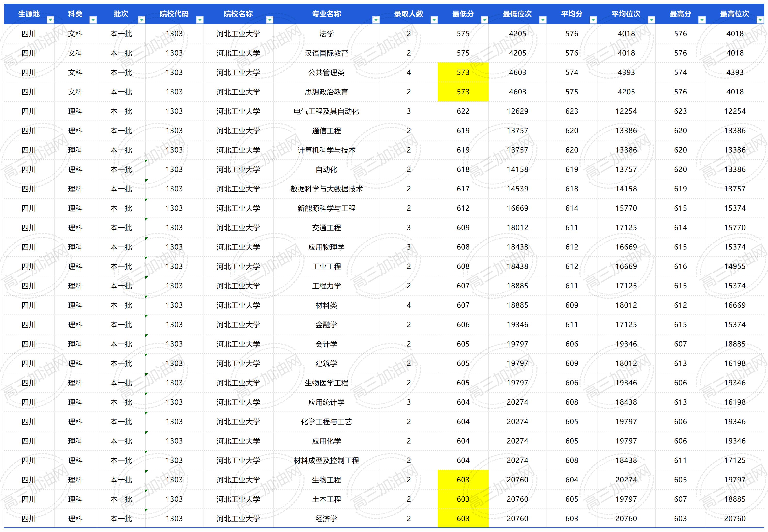The width and height of the screenshot is (768, 532).
Task: Click the 工业工程 cell
Action: pyautogui.click(x=327, y=266)
